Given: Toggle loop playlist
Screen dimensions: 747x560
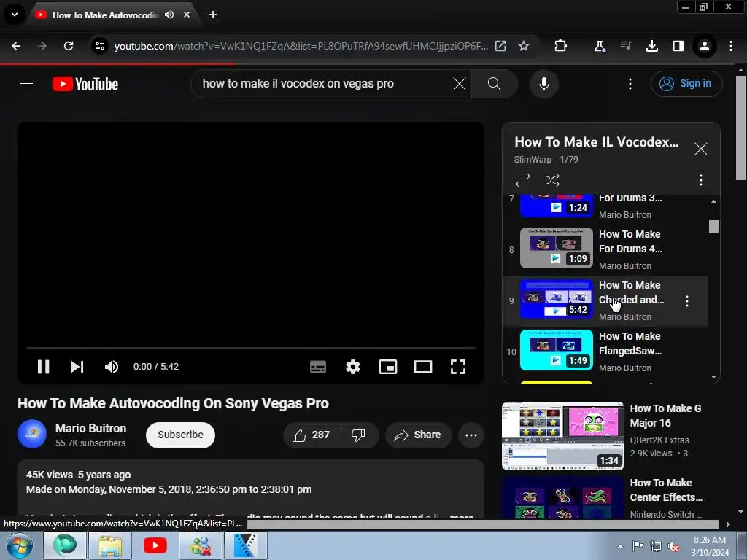Looking at the screenshot, I should pos(522,180).
